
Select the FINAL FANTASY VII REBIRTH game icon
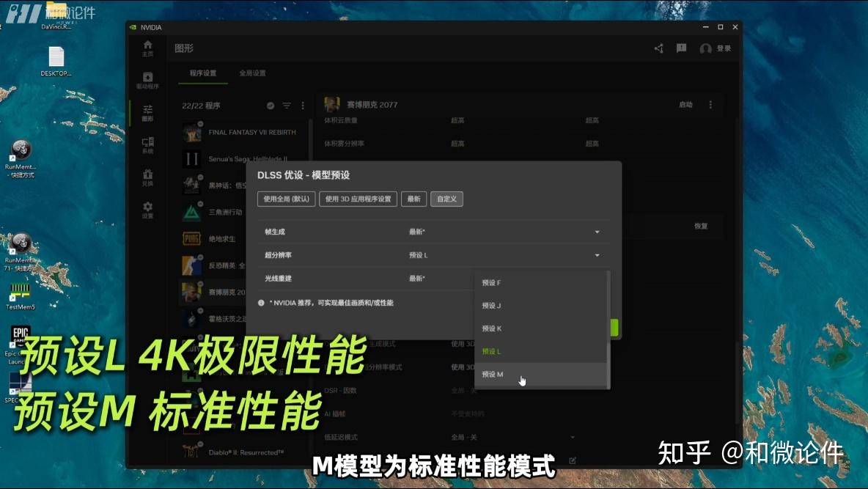[x=192, y=133]
